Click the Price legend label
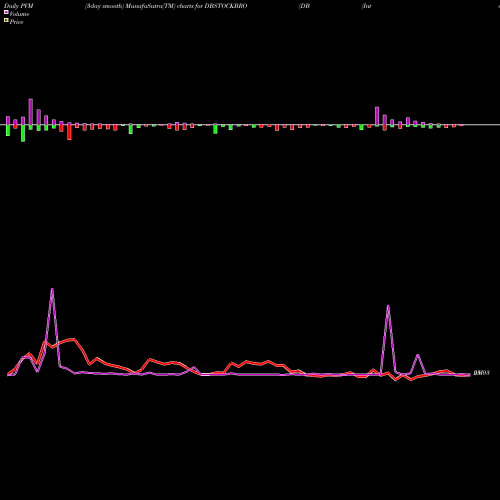Viewport: 500px width, 500px height. (16, 22)
